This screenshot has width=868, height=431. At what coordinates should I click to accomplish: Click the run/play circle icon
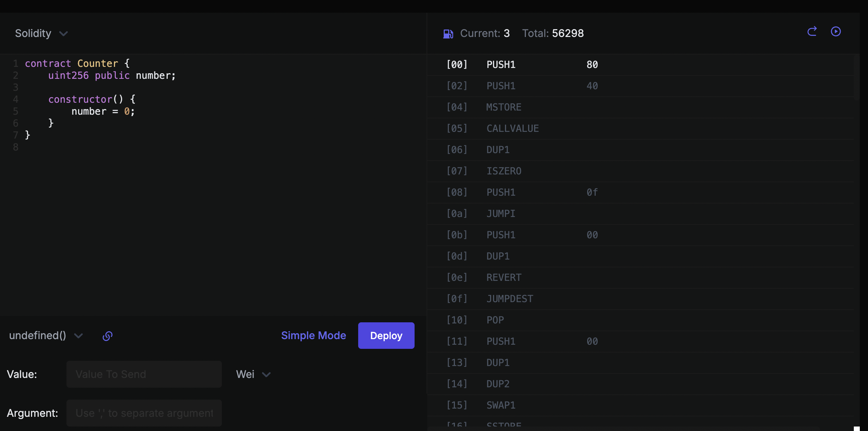pos(836,31)
